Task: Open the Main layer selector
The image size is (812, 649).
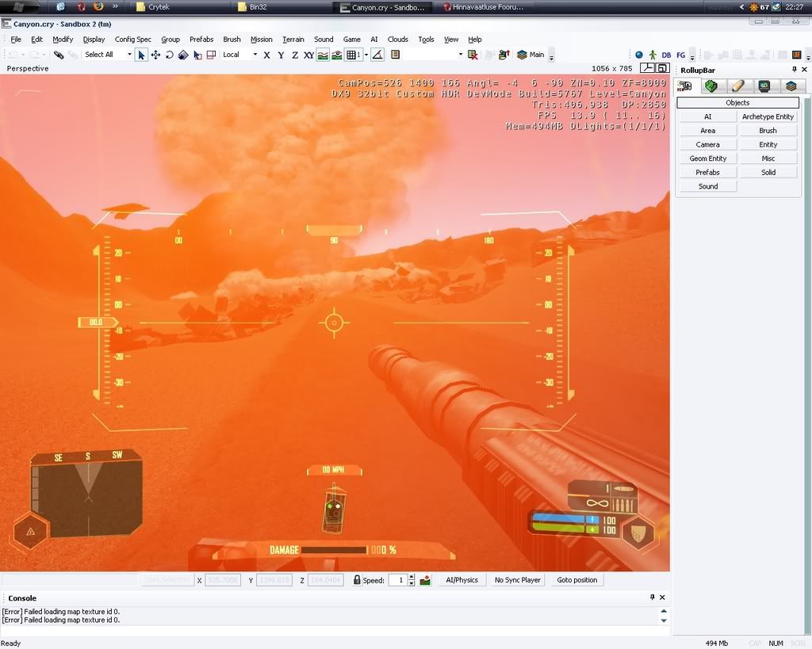Action: pyautogui.click(x=530, y=55)
